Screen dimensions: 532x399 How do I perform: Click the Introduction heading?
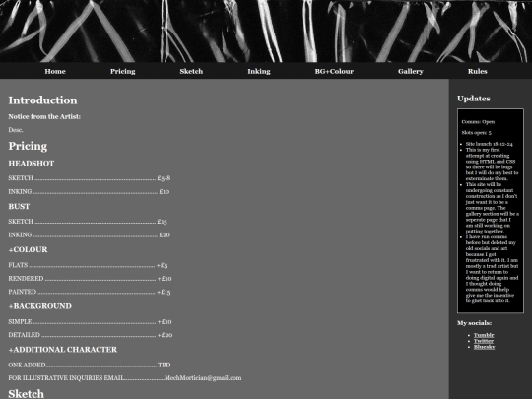pos(42,100)
